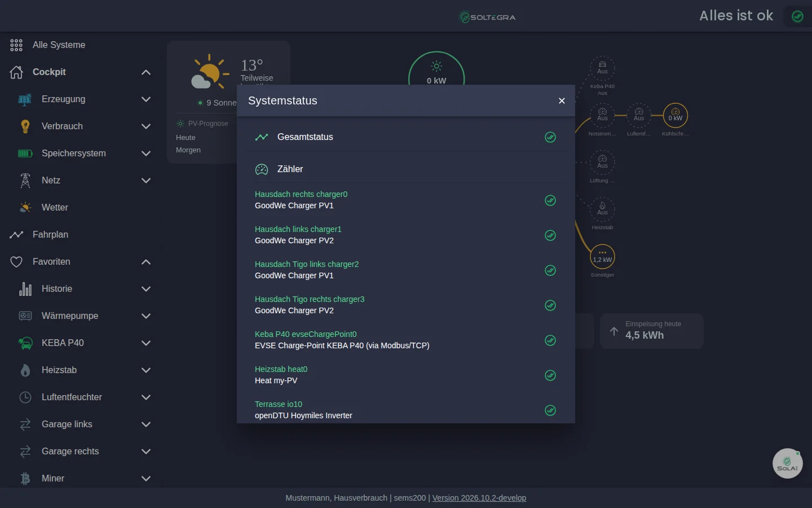Viewport: 812px width, 508px height.
Task: Click the Wetter sun-cloud icon
Action: click(25, 208)
